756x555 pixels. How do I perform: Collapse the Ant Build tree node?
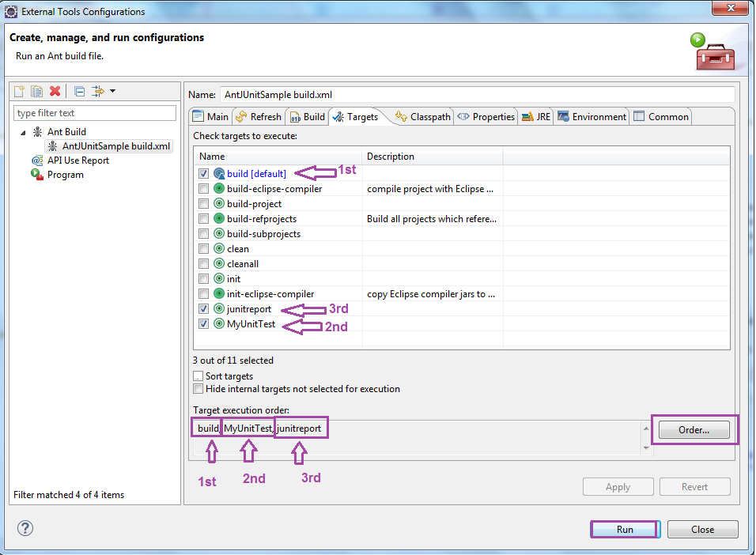[x=23, y=132]
